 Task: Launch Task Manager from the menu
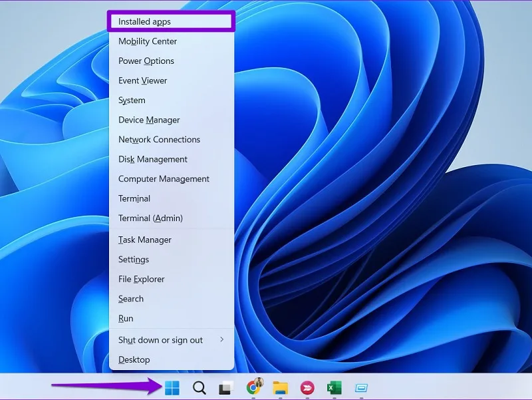click(x=172, y=240)
